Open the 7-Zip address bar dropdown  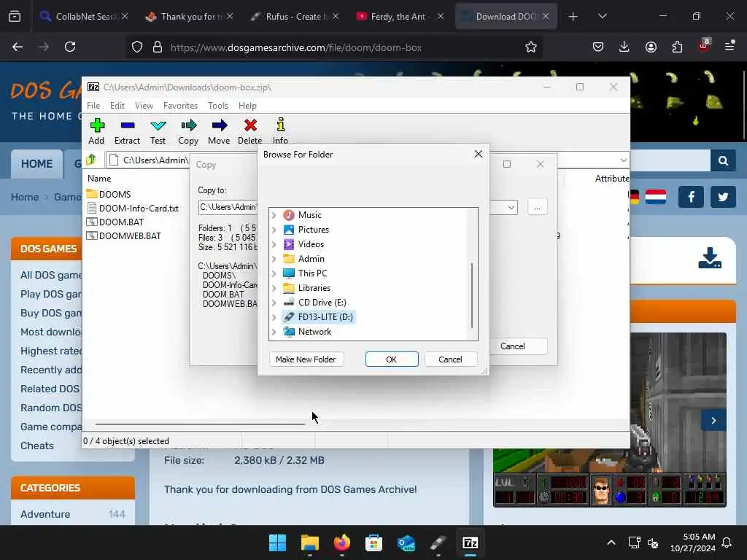pos(623,160)
